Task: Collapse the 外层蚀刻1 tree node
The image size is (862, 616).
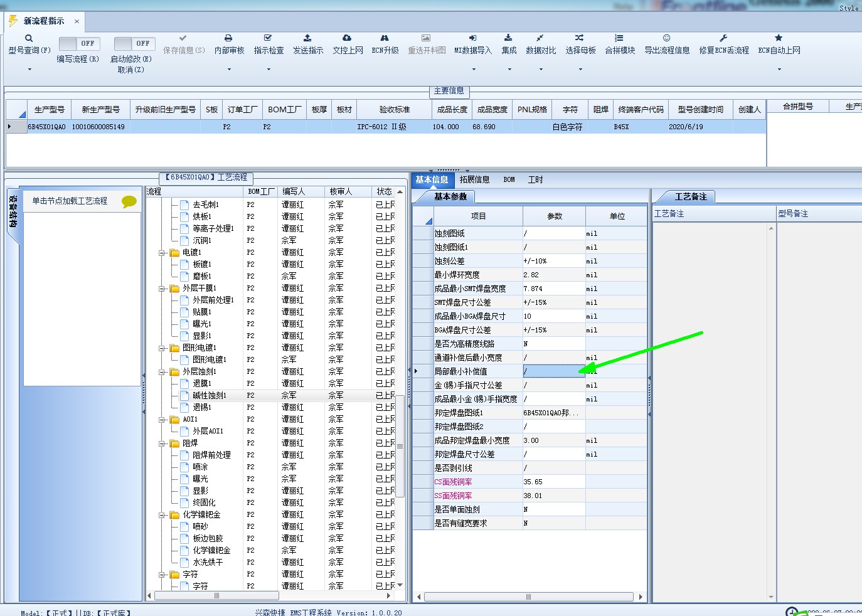Action: (162, 372)
